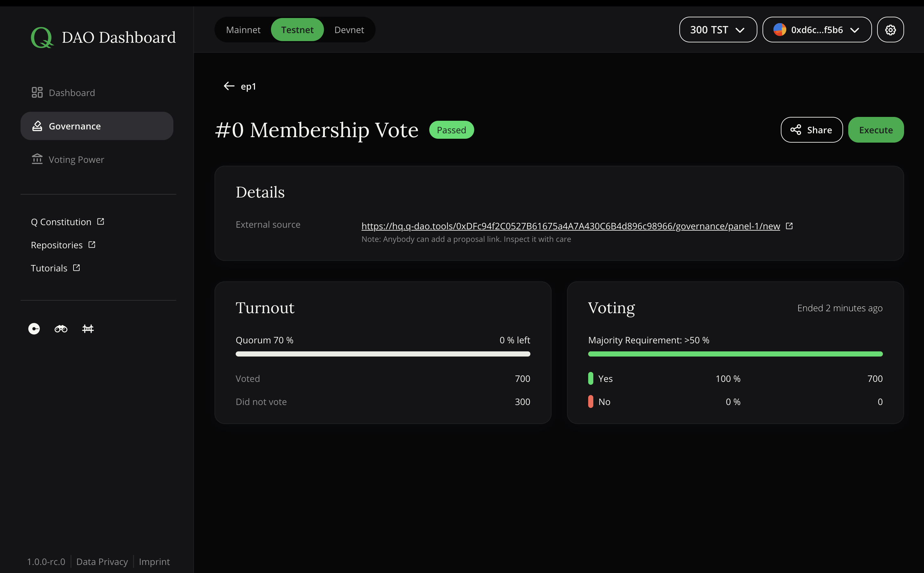The image size is (924, 573).
Task: Click the play/record icon in bottom toolbar
Action: point(34,328)
